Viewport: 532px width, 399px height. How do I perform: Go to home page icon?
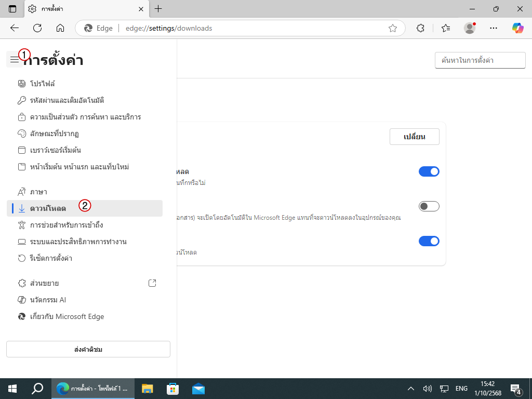tap(60, 28)
